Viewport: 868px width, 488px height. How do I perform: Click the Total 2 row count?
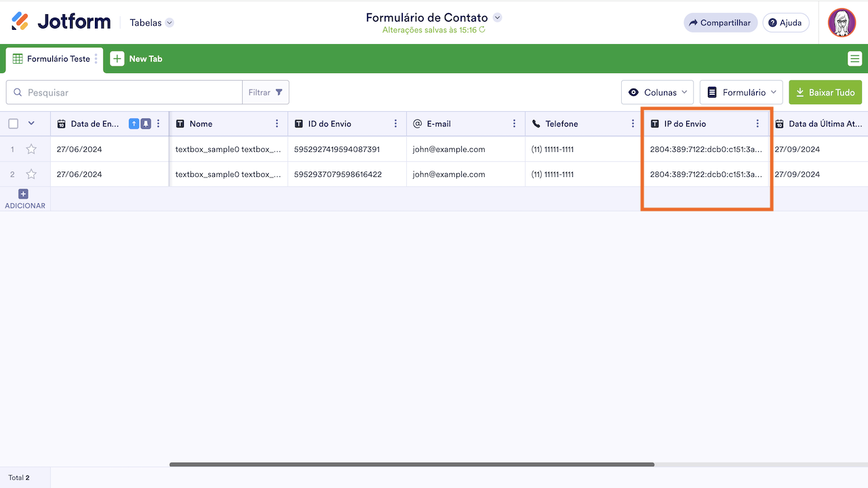tap(19, 478)
